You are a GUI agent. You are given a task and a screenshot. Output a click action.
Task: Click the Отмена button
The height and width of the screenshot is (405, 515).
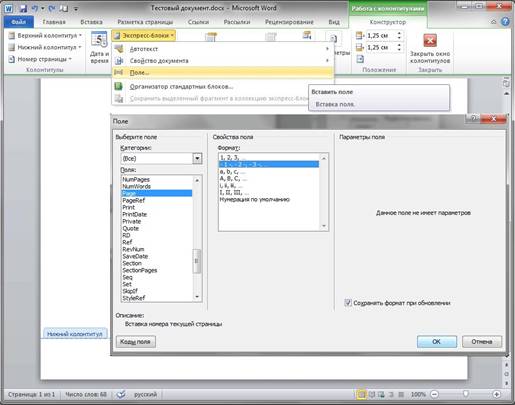coord(482,341)
